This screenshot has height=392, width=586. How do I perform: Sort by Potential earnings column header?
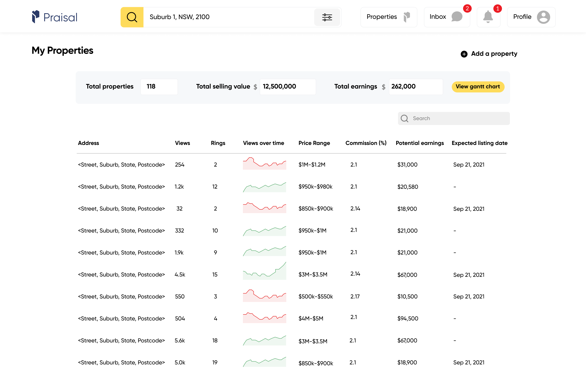(420, 143)
